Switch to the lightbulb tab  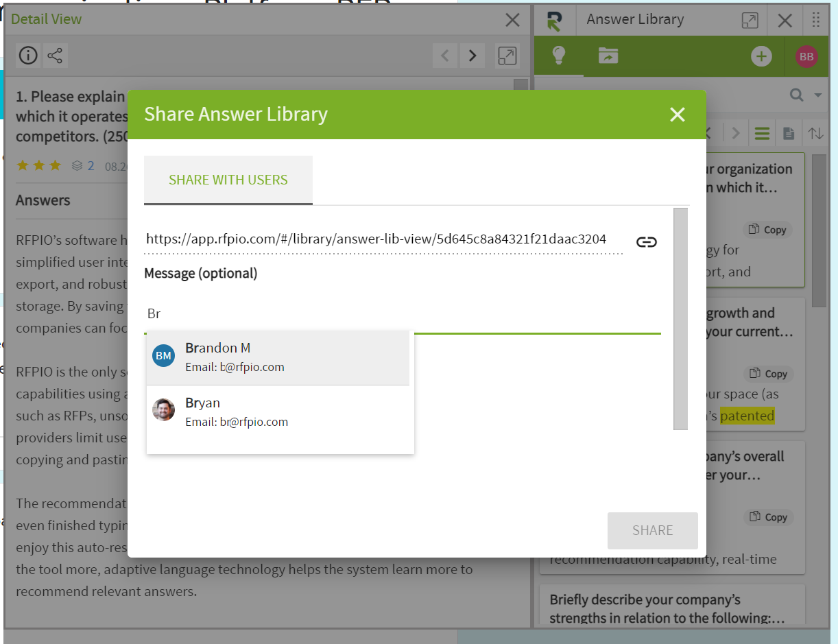(559, 56)
